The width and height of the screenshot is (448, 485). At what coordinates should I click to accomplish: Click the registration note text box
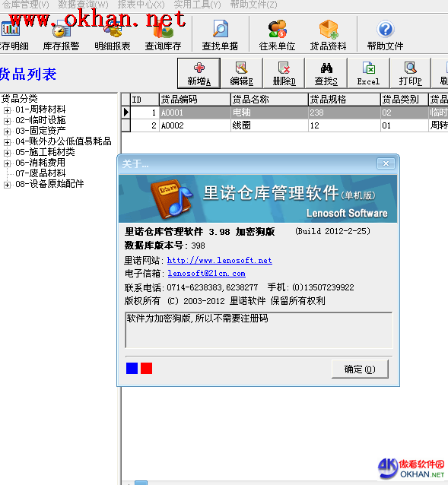click(x=259, y=330)
